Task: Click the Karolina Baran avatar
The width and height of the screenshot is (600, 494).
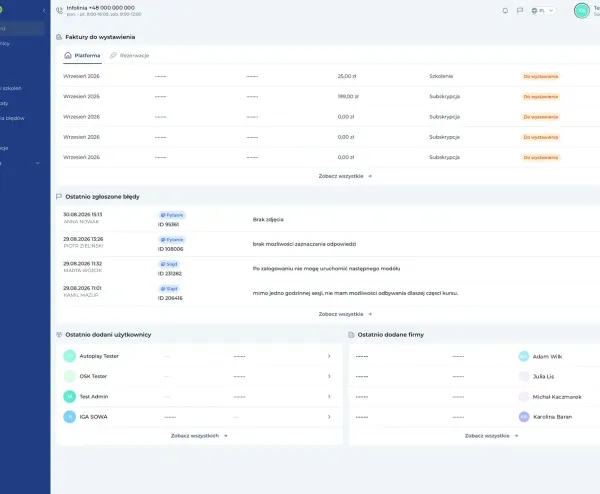Action: point(524,417)
